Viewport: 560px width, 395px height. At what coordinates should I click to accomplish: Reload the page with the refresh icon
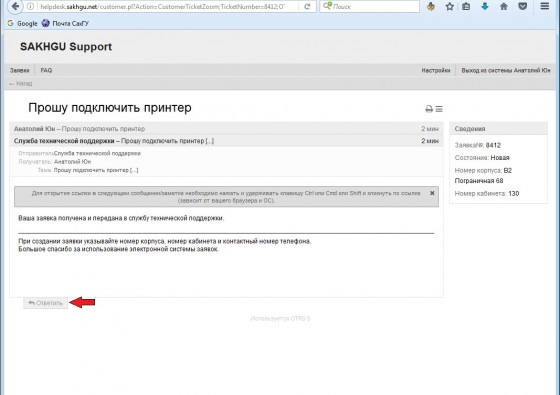[307, 6]
